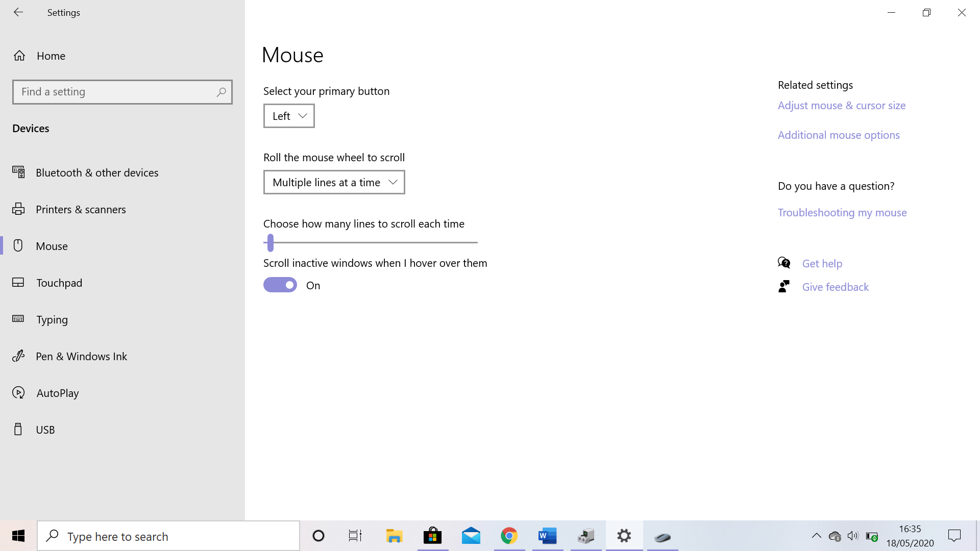Viewport: 980px width, 551px height.
Task: Turn off scrolling inactive windows on hover
Action: point(280,285)
